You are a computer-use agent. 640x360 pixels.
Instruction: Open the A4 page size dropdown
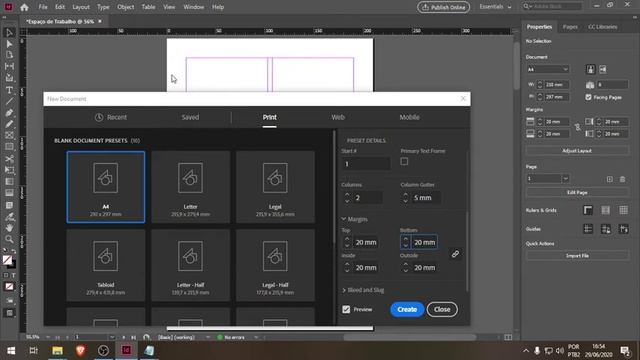(548, 69)
